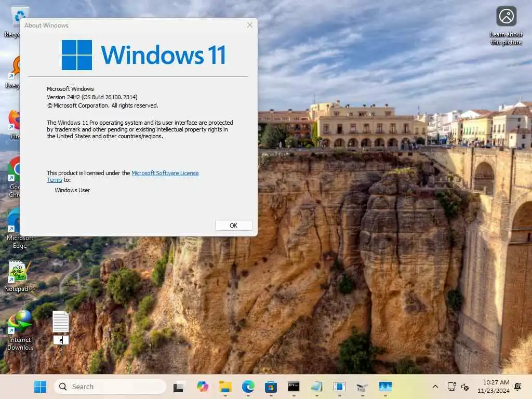Switch to the blue window app in taskbar

pyautogui.click(x=339, y=387)
